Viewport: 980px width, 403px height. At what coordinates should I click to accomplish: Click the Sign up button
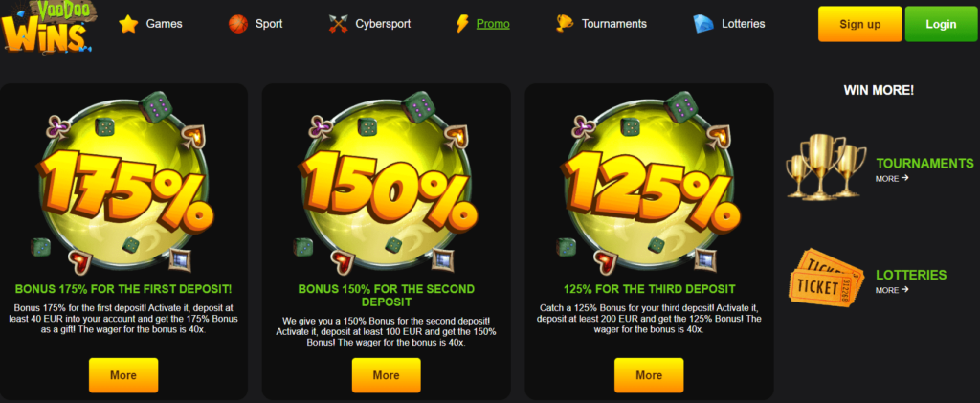[860, 24]
